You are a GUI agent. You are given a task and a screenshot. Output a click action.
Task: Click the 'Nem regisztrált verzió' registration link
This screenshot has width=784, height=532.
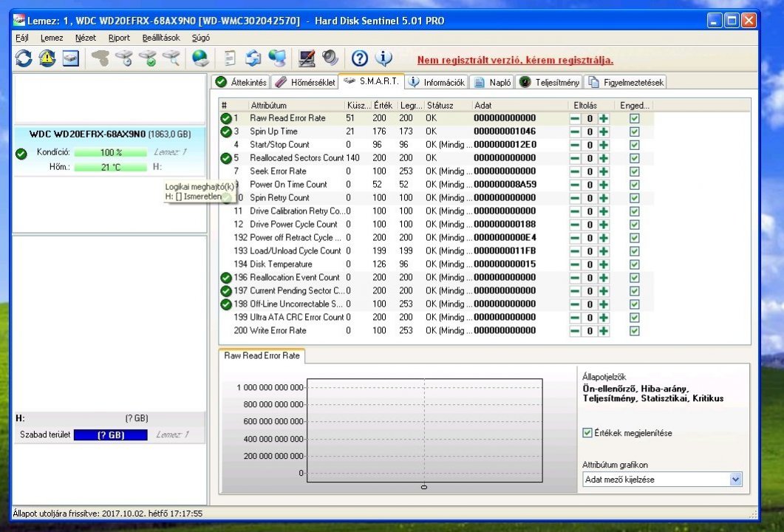tap(515, 60)
